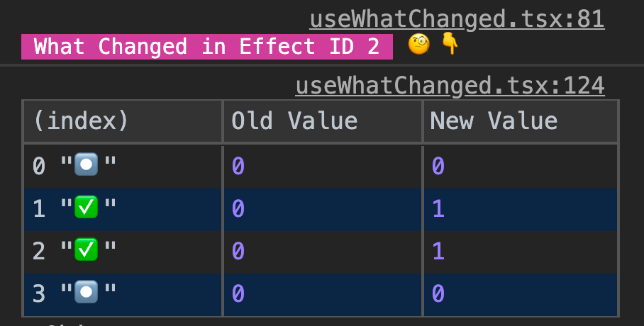Open the useWhatChanged.tsx:81 source link

457,19
